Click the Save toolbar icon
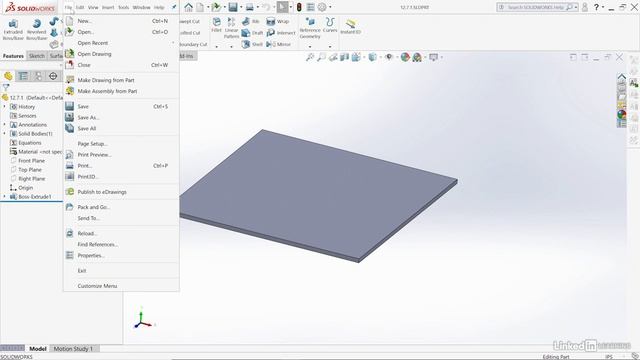Viewport: 640px width, 360px height. click(x=233, y=7)
